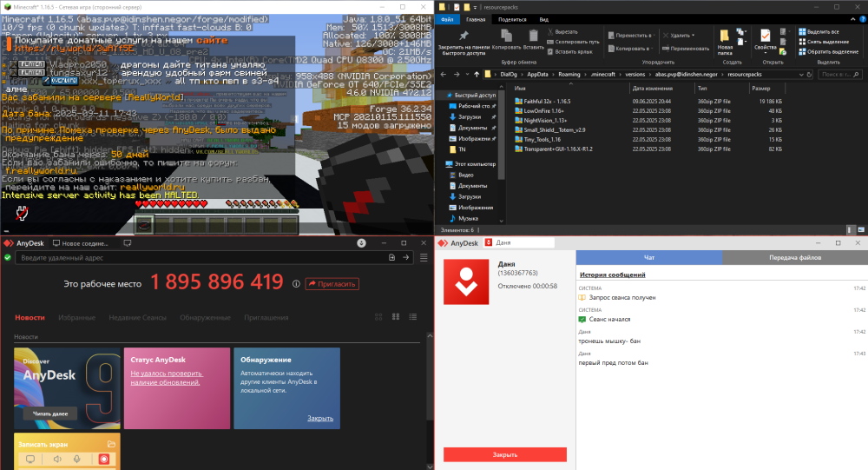Open the Копировать в dropdown
Viewport: 868px width, 470px height.
631,49
